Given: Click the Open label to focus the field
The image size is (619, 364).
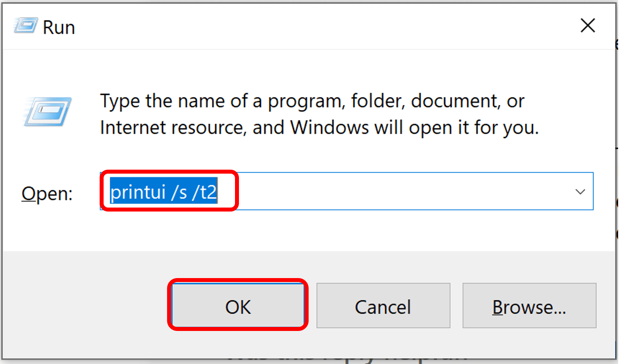Looking at the screenshot, I should [x=46, y=193].
